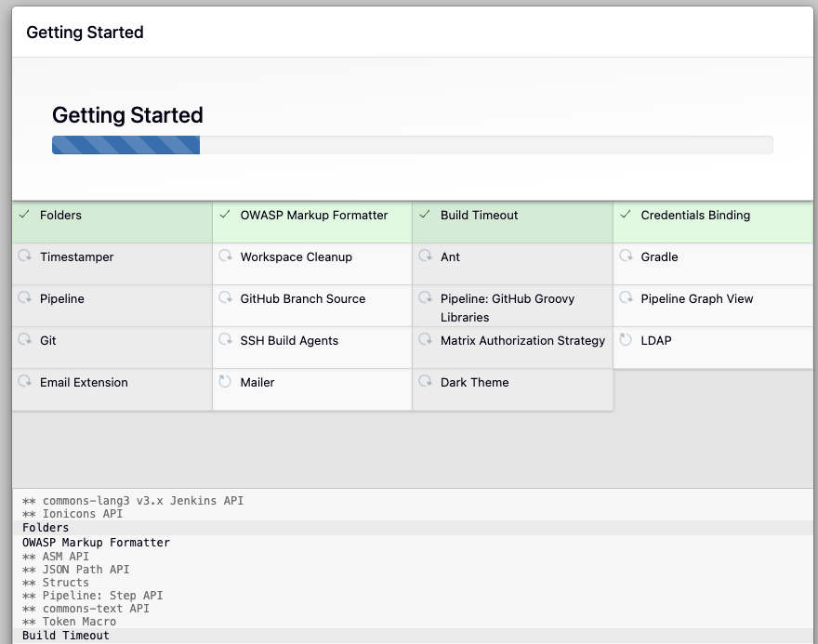This screenshot has width=818, height=644.
Task: Select the Ant plugin label
Action: (450, 256)
